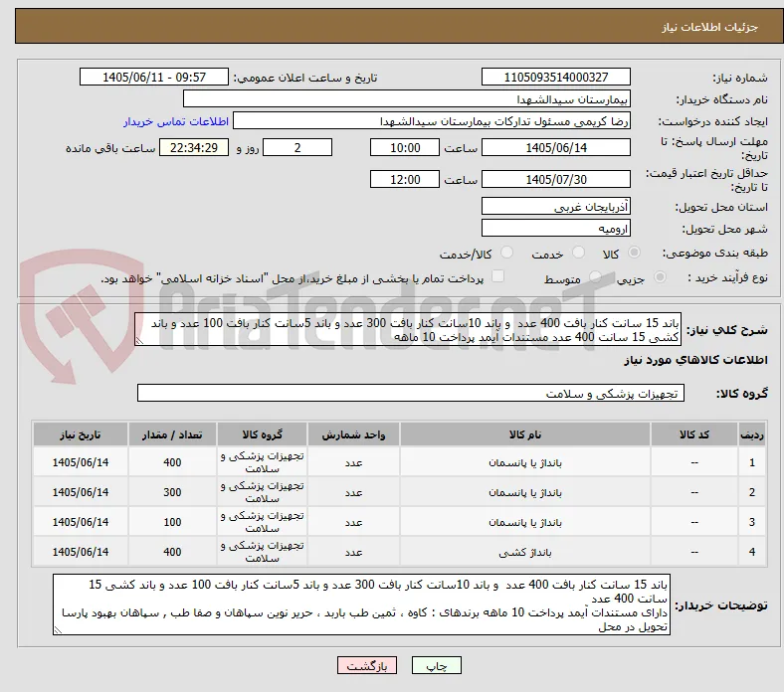This screenshot has height=692, width=784.
Task: Select the جزیی purchase type radio
Action: tap(660, 276)
